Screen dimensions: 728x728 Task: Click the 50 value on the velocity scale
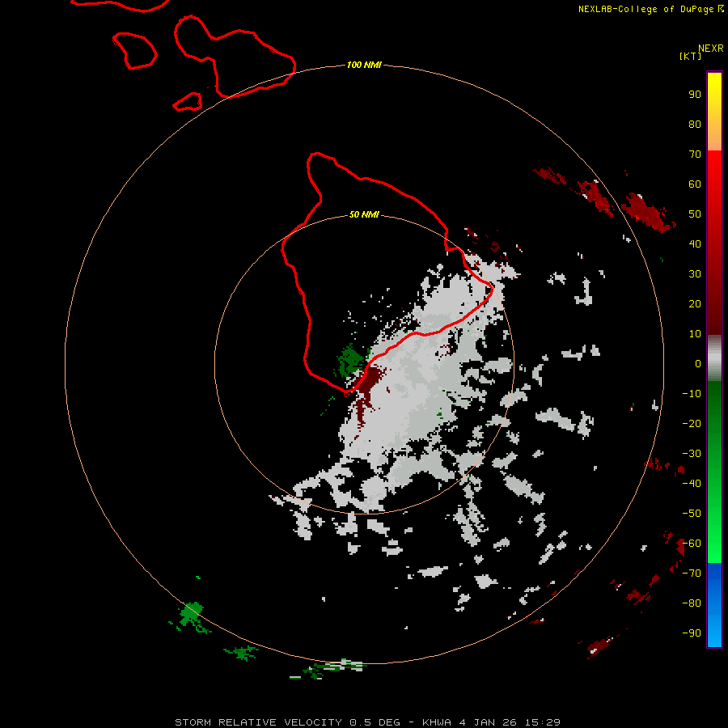695,214
